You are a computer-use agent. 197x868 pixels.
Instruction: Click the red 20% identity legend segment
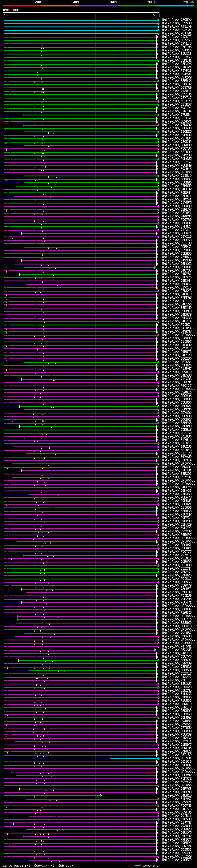pos(22,6)
